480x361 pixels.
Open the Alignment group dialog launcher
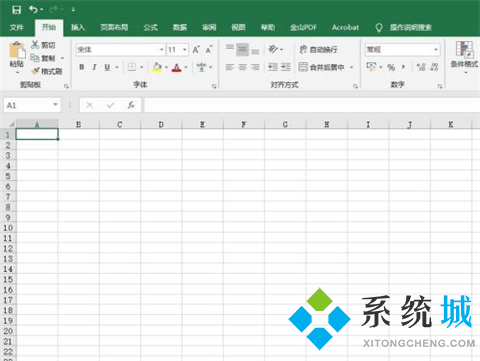click(355, 86)
